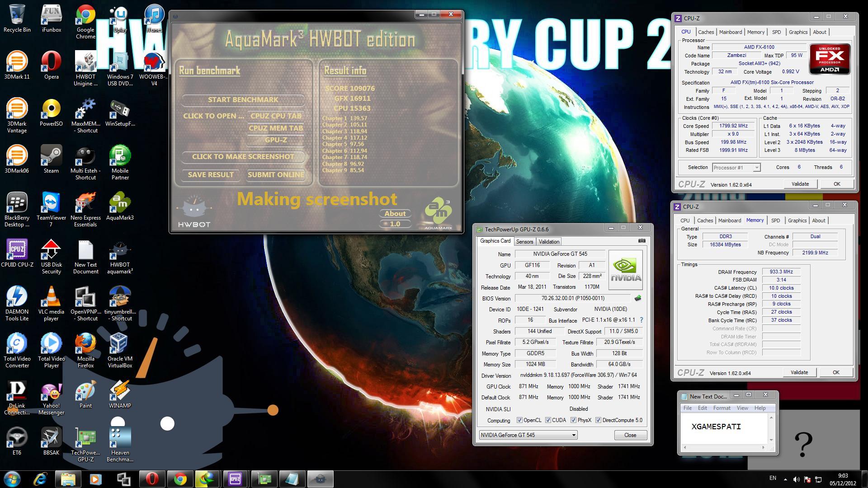Click the CPU-Z taskbar icon
Image resolution: width=868 pixels, height=488 pixels.
point(235,479)
